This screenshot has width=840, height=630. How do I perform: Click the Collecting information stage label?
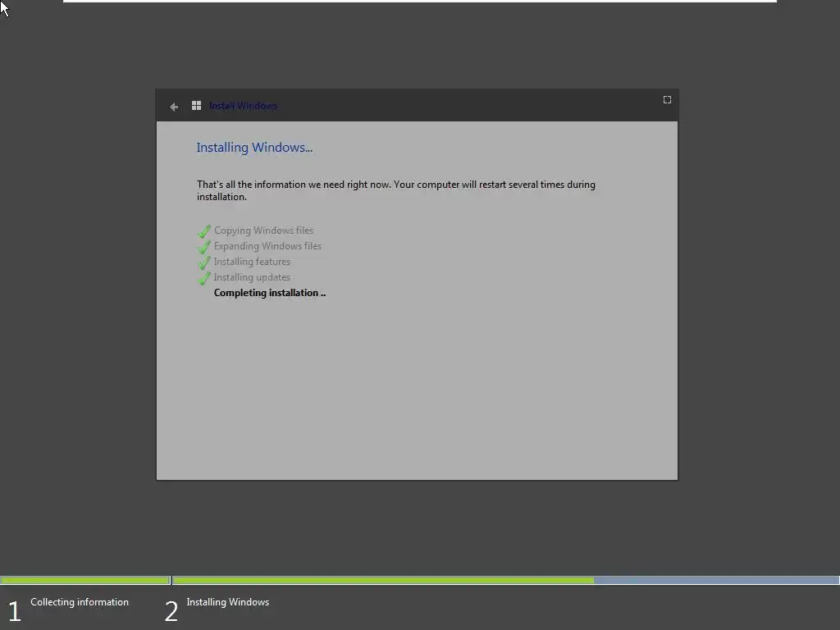(80, 602)
